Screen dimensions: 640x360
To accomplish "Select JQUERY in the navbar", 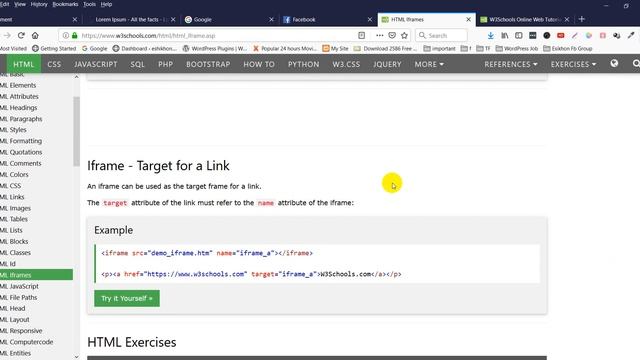I will 387,64.
